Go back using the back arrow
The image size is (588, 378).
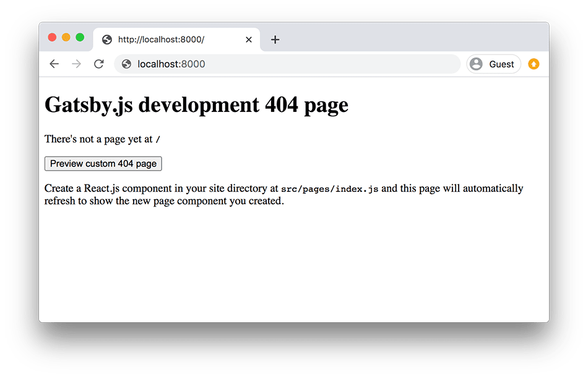[x=54, y=64]
